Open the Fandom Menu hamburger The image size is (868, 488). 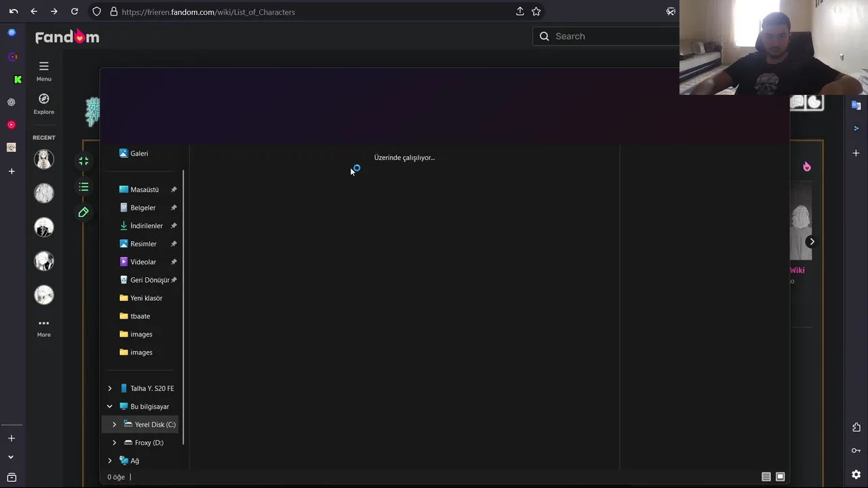pyautogui.click(x=44, y=70)
